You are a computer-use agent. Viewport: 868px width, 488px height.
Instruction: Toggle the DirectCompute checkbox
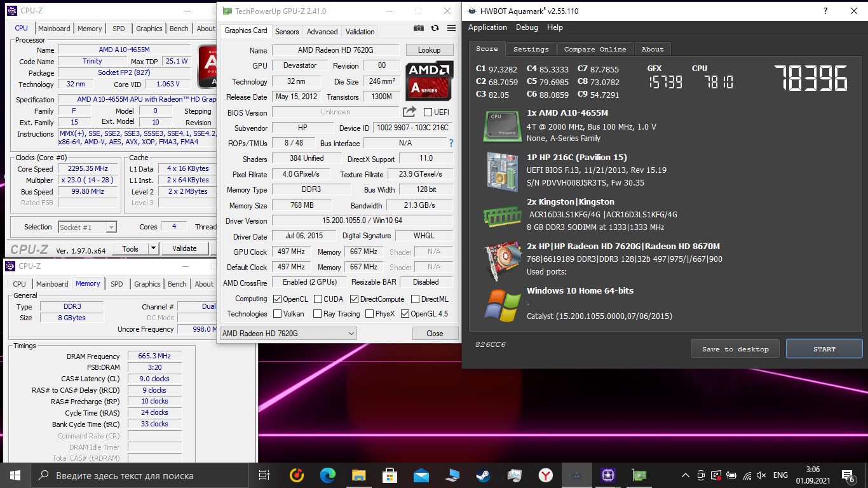click(354, 299)
